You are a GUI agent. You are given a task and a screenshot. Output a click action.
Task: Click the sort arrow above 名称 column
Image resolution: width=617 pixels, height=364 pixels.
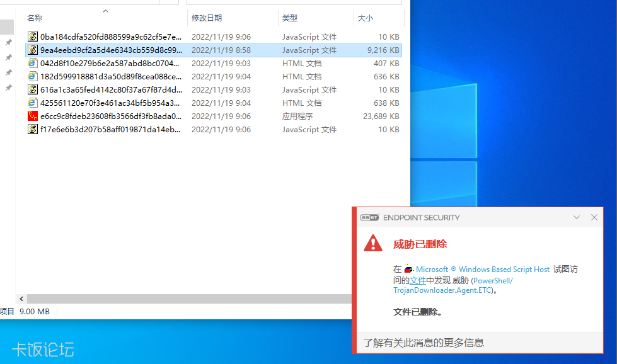(105, 11)
